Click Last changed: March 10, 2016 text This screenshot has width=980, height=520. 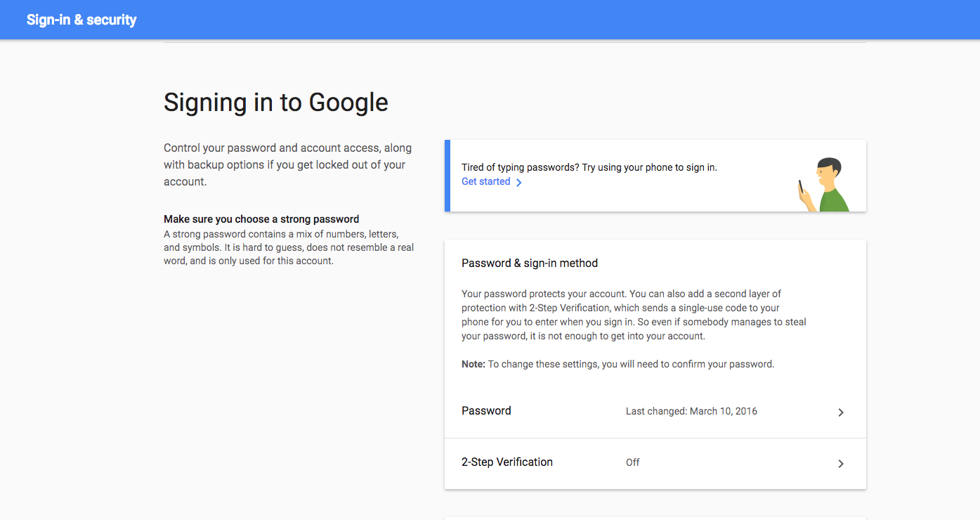click(x=691, y=411)
